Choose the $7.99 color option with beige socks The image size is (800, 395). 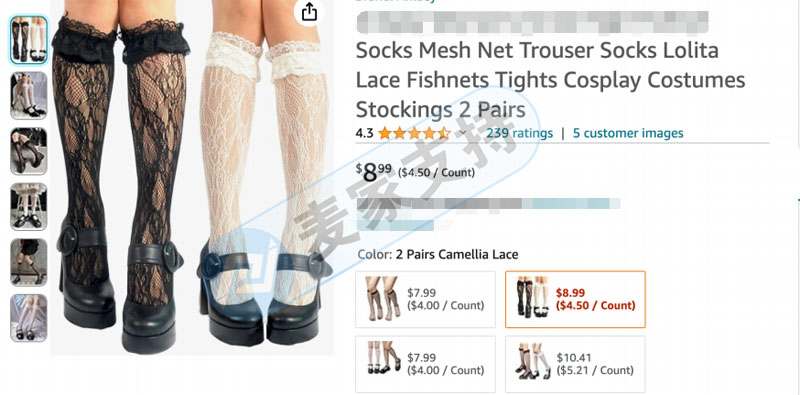pos(426,299)
